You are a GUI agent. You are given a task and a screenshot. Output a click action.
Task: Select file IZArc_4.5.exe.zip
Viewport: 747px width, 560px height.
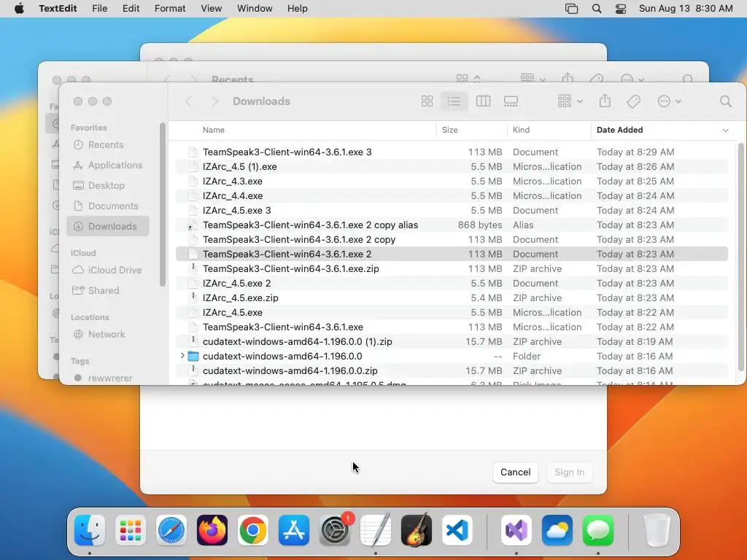click(x=452, y=297)
